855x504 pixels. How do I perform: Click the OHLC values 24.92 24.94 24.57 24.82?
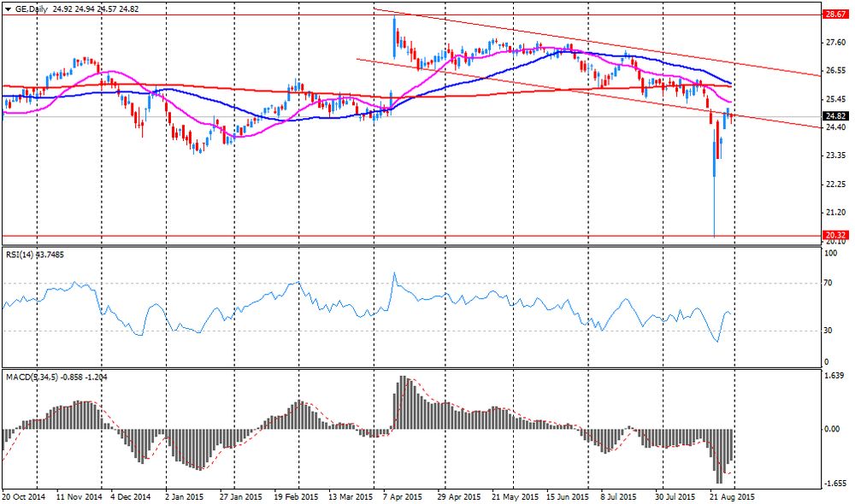96,9
